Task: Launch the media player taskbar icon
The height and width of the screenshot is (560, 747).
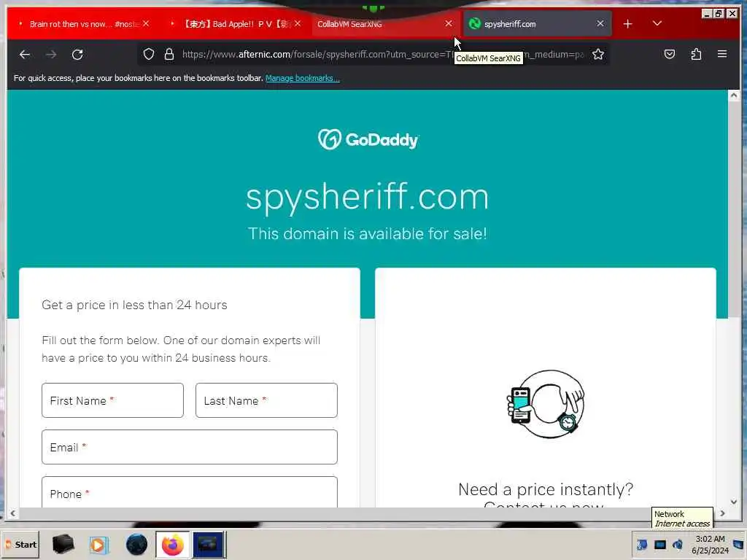Action: coord(98,545)
